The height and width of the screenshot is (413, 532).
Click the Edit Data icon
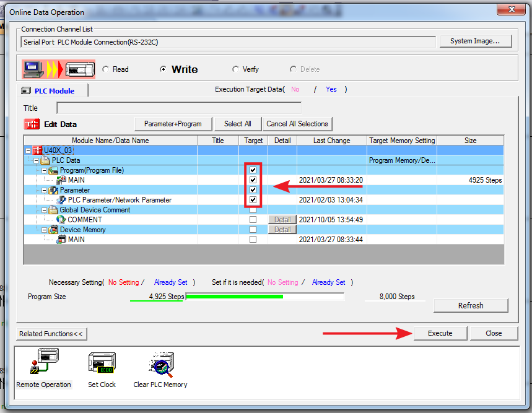pos(32,124)
